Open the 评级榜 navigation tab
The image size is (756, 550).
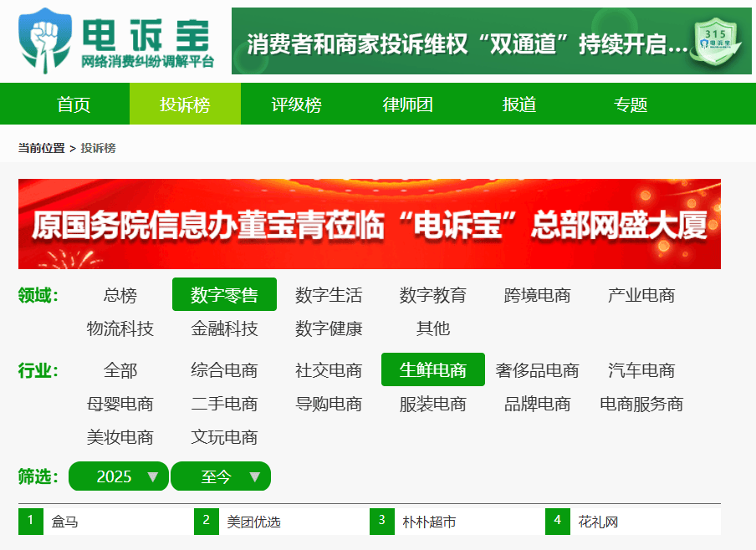click(296, 104)
